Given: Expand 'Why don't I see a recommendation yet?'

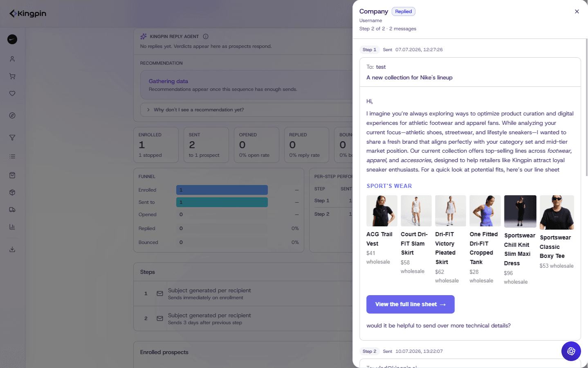Looking at the screenshot, I should 247,110.
